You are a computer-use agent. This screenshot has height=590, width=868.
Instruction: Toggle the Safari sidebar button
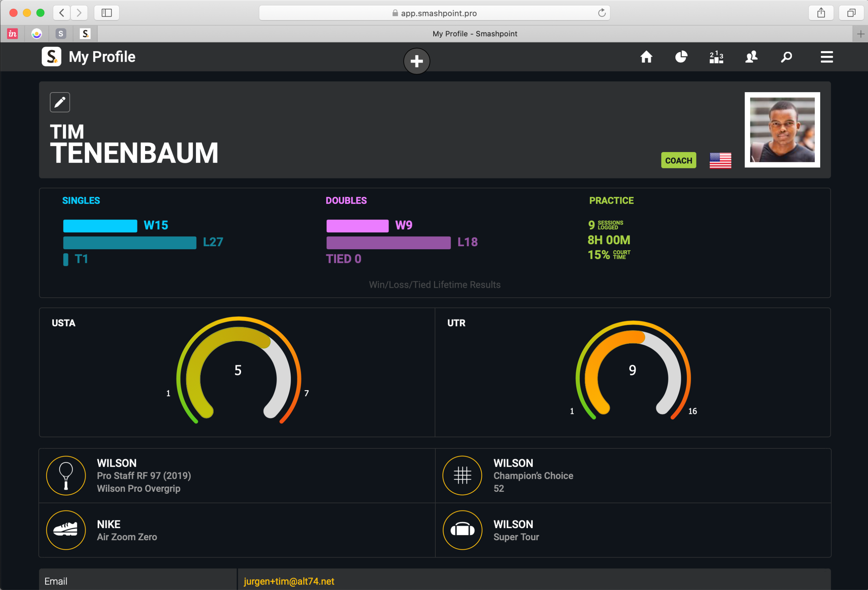pyautogui.click(x=106, y=13)
